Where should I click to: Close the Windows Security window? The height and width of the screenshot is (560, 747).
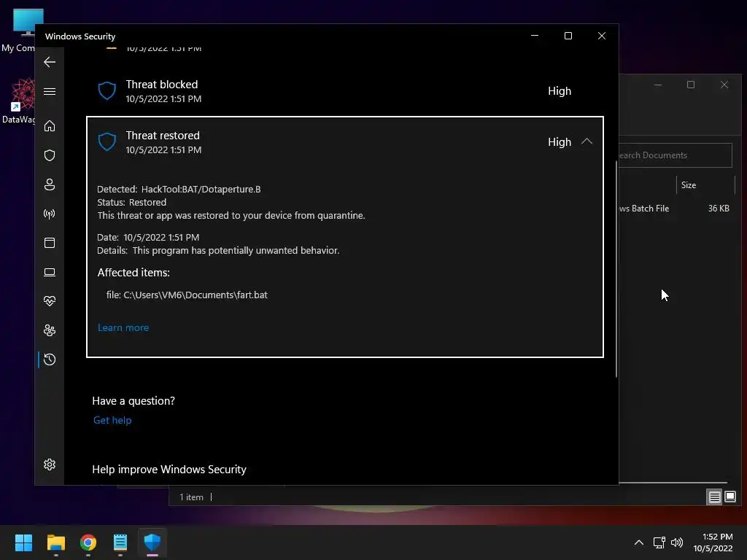tap(602, 36)
